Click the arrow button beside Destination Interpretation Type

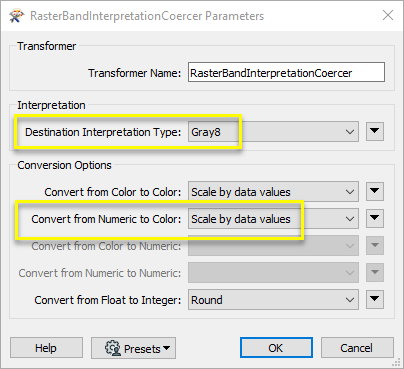point(375,131)
